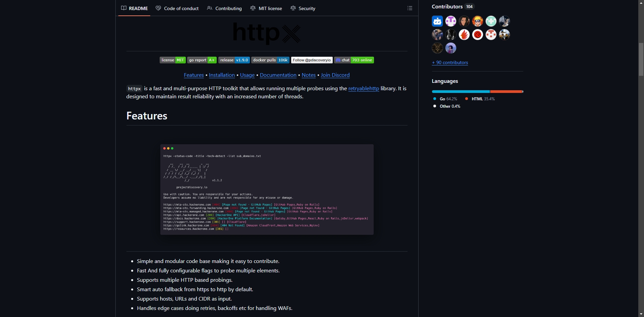Click the Features section heading
The width and height of the screenshot is (644, 317).
147,116
